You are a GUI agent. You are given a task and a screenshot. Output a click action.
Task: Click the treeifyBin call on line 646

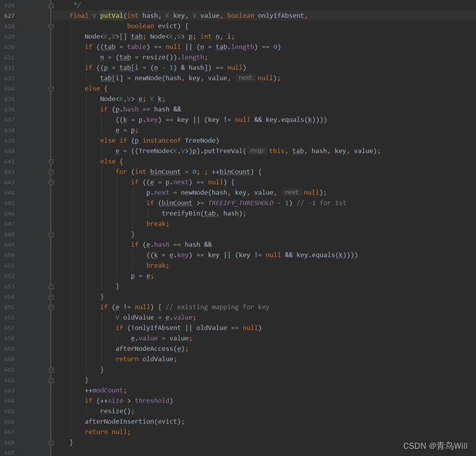180,213
